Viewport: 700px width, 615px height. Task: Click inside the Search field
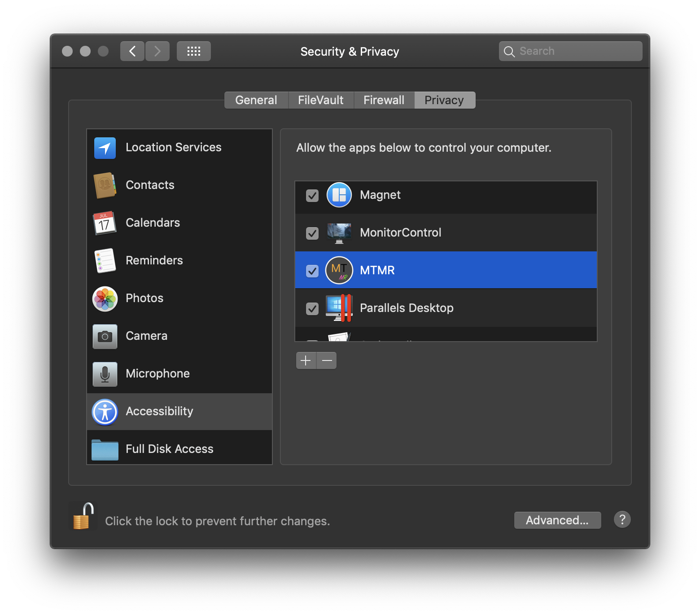click(x=570, y=51)
